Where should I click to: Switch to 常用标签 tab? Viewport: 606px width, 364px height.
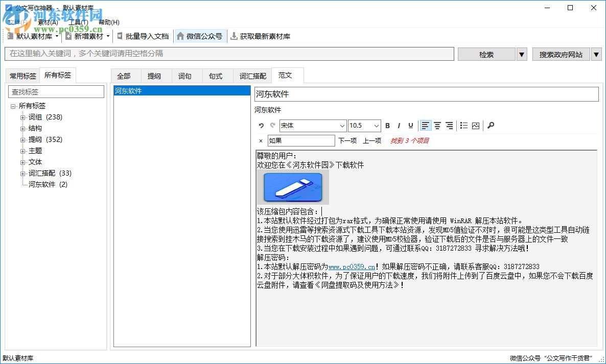point(23,76)
